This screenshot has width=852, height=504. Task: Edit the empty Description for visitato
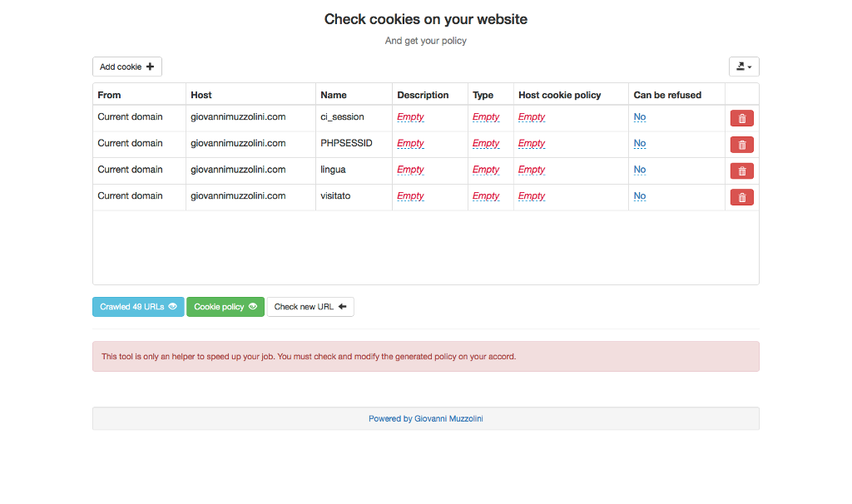[410, 196]
